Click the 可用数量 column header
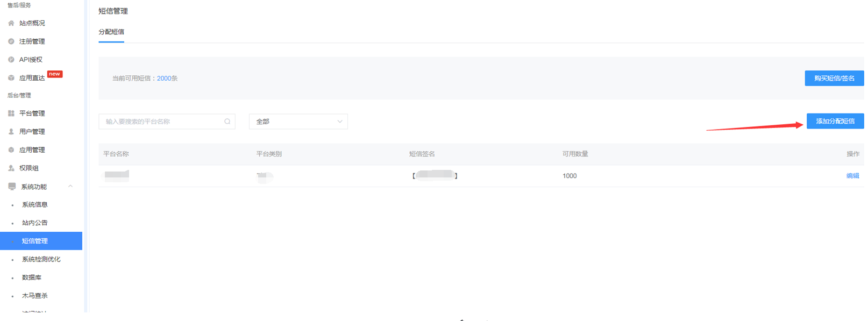Image resolution: width=868 pixels, height=321 pixels. [x=575, y=154]
